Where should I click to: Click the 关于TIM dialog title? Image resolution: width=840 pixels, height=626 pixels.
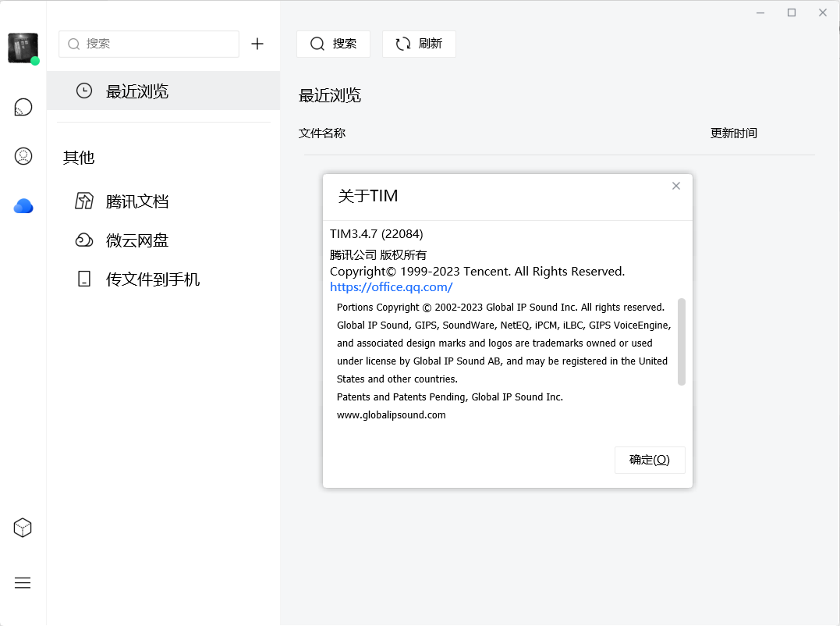click(368, 196)
